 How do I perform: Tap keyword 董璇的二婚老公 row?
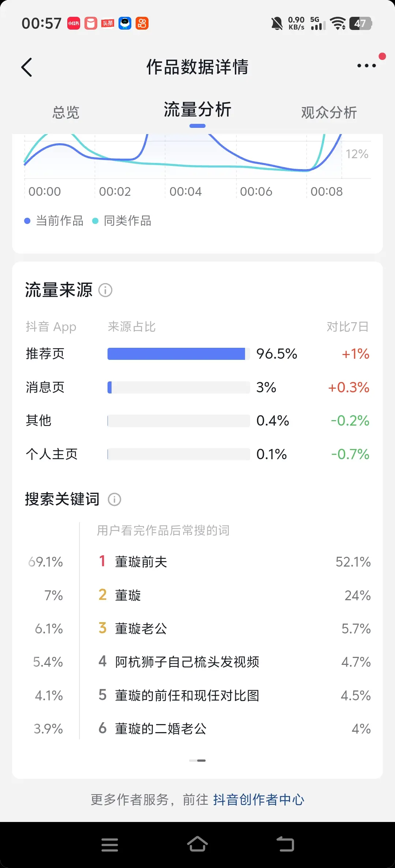tap(161, 729)
